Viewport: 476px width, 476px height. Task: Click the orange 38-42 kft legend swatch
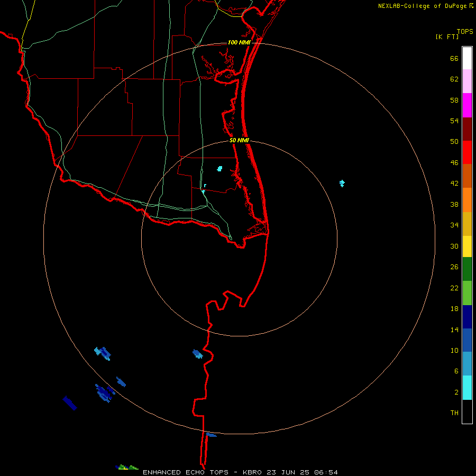[467, 199]
